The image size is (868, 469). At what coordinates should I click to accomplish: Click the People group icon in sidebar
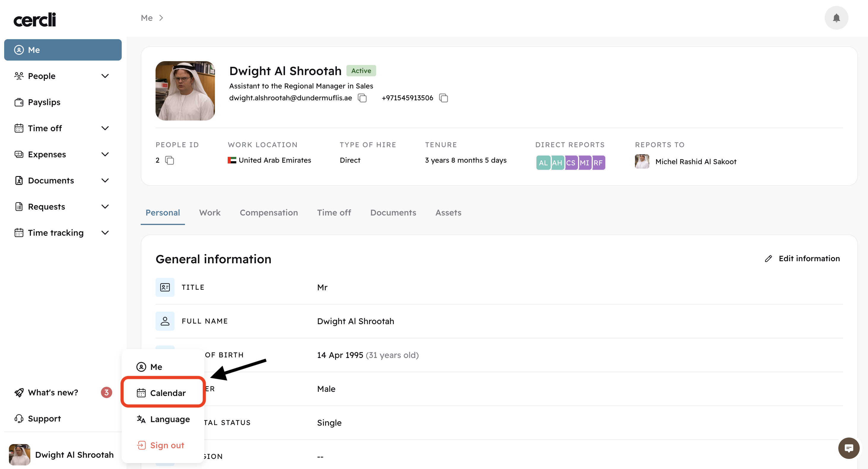(19, 76)
